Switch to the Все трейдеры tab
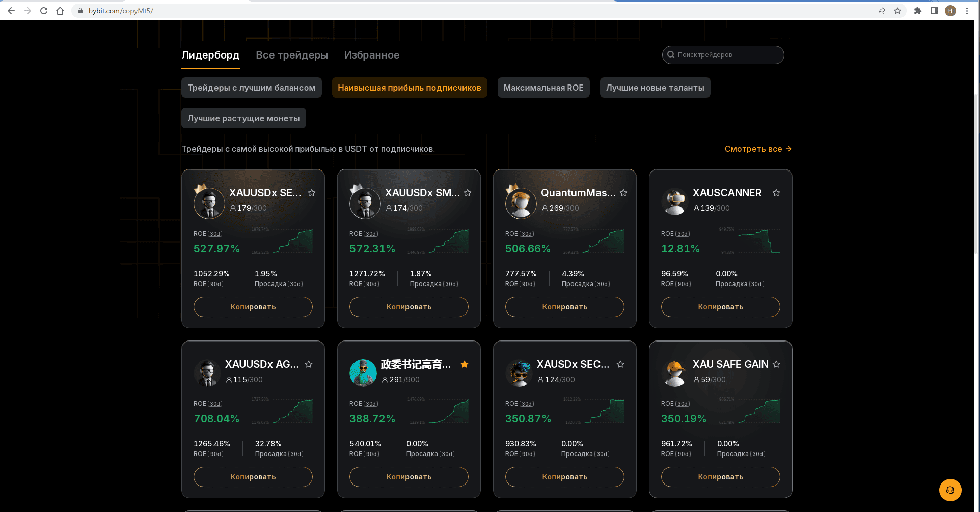The width and height of the screenshot is (980, 512). point(292,55)
